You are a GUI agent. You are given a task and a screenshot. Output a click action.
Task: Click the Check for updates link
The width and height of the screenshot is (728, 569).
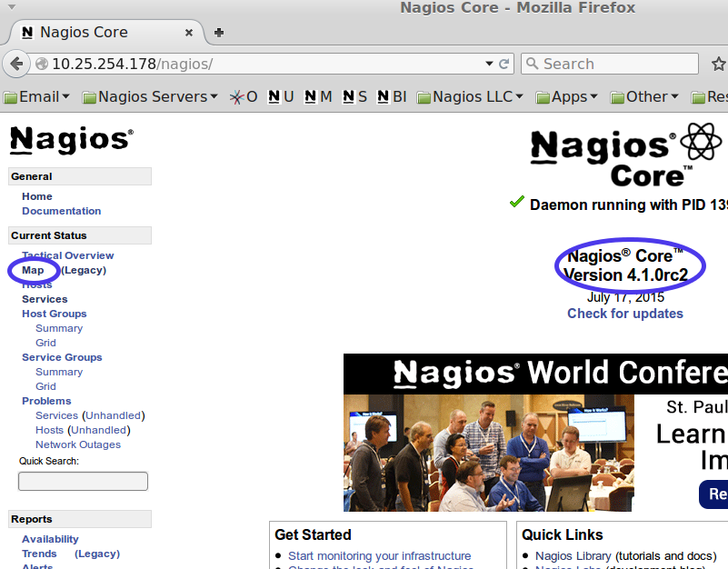pyautogui.click(x=624, y=314)
